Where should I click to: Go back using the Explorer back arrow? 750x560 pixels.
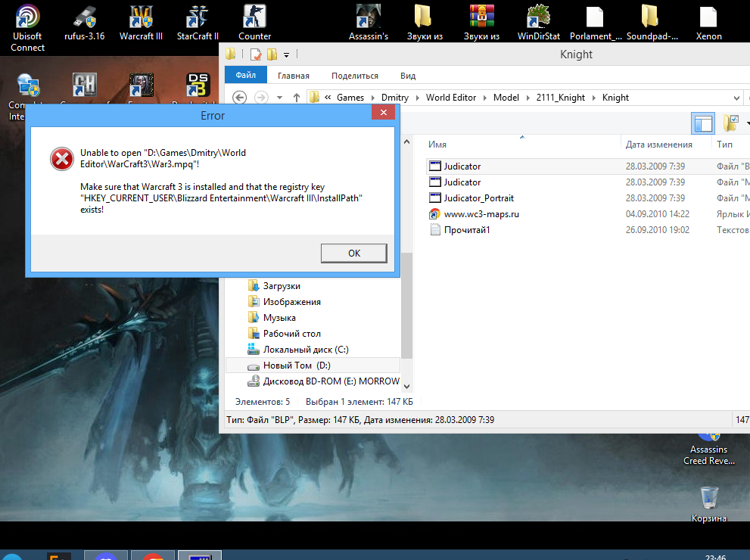[x=240, y=98]
